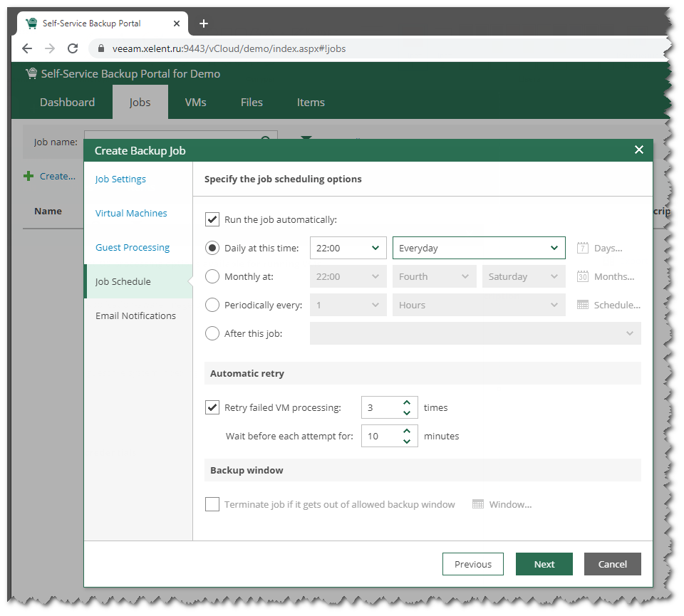Click the Schedule grid icon
This screenshot has height=616, width=684.
tap(582, 305)
